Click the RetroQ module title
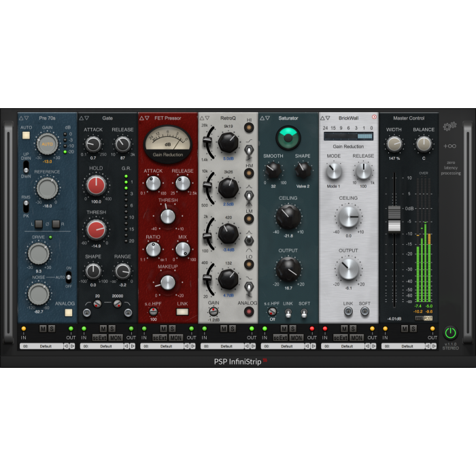The image size is (476, 476). [x=228, y=118]
